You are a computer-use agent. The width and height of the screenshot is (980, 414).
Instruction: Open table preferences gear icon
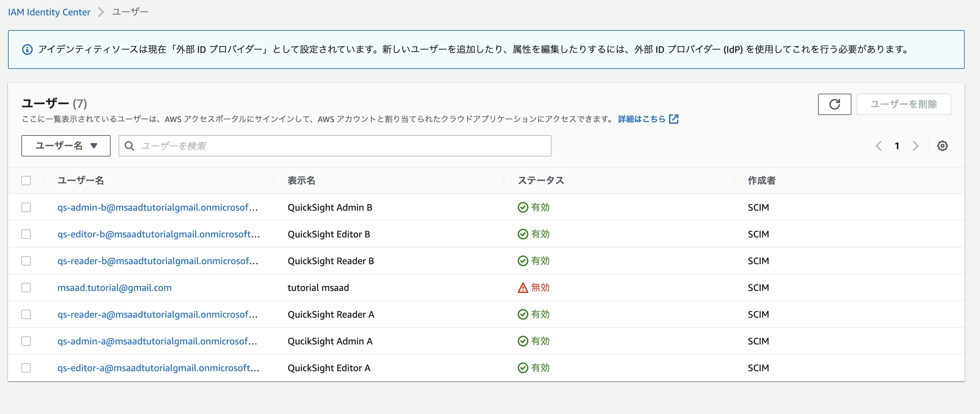tap(942, 146)
